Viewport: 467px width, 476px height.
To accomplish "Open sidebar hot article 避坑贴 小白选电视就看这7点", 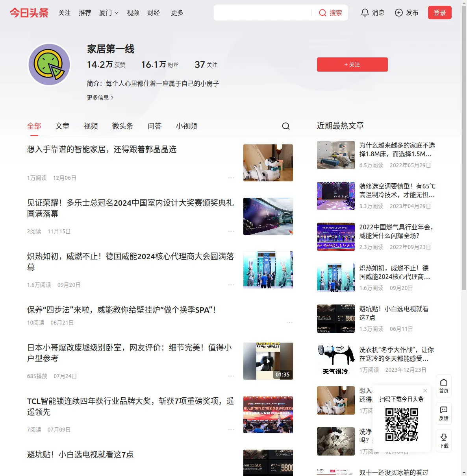I will pos(394,313).
